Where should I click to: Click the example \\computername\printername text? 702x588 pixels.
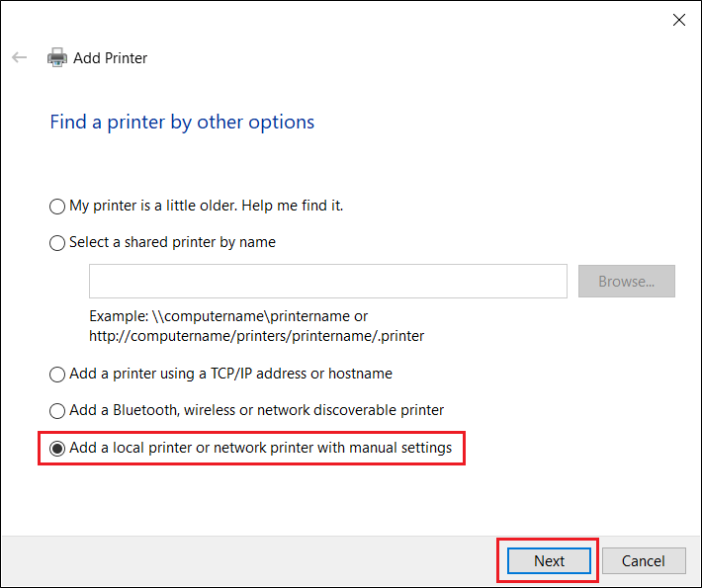(251, 316)
